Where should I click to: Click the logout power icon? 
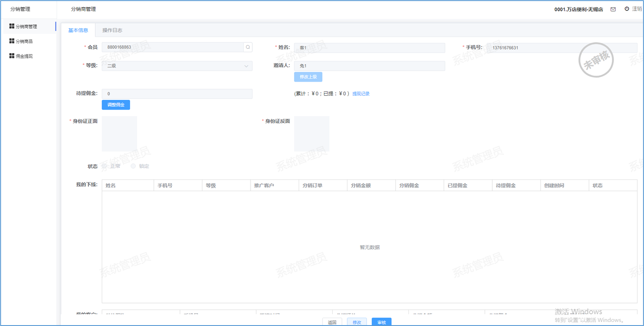tap(627, 9)
